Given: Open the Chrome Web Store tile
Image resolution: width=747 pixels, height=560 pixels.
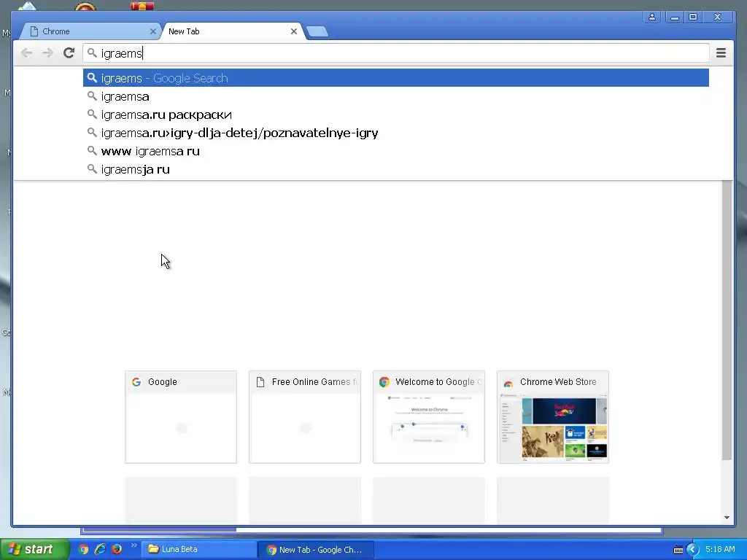Looking at the screenshot, I should point(553,416).
